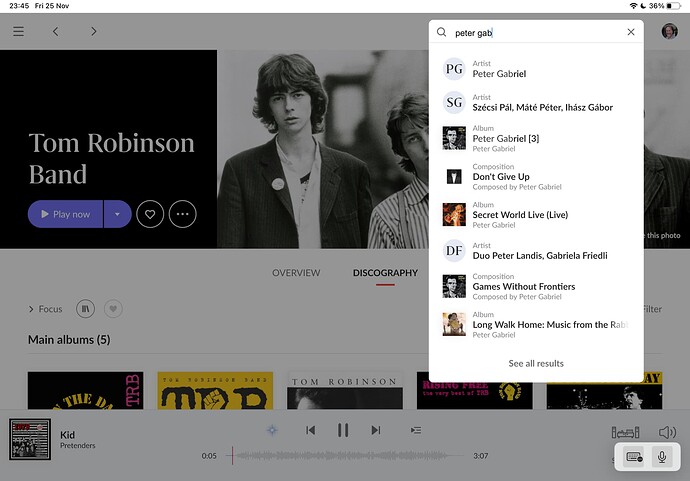The height and width of the screenshot is (481, 690).
Task: Open the volume speaker control
Action: [x=667, y=433]
